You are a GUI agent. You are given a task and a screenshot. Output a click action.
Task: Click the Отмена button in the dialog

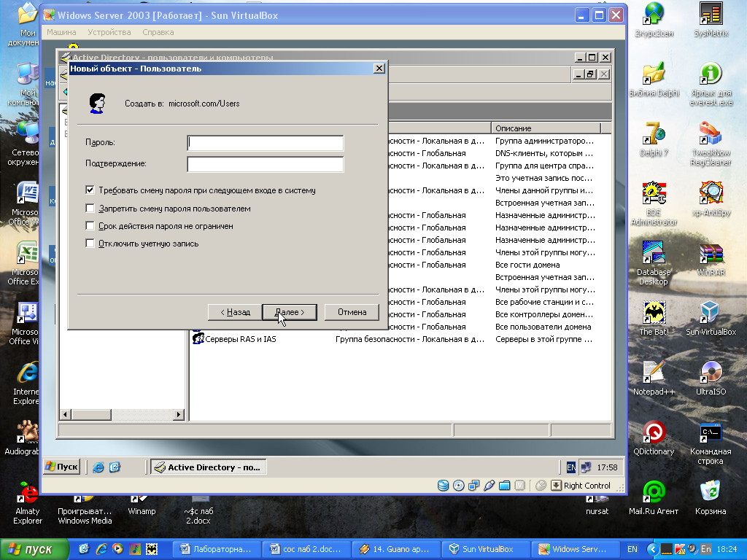click(x=352, y=312)
